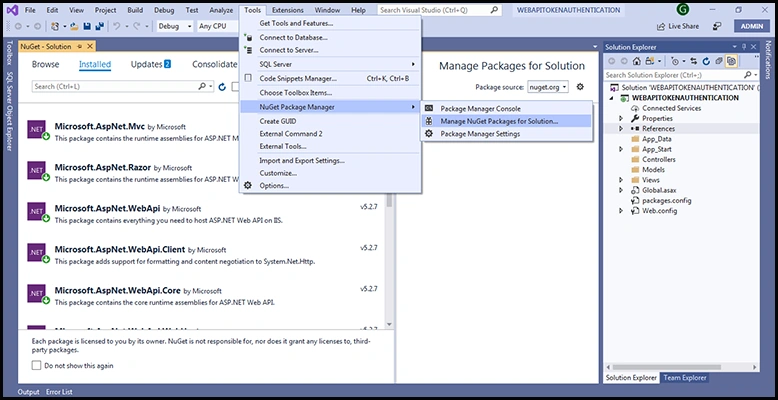Click the search magnifier in Visual Studio search

[x=494, y=10]
